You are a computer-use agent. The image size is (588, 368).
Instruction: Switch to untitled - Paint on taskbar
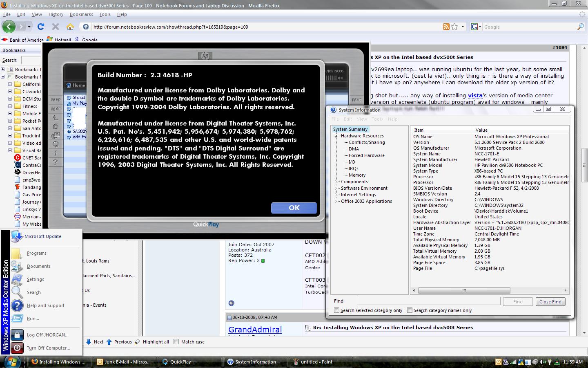(x=320, y=362)
